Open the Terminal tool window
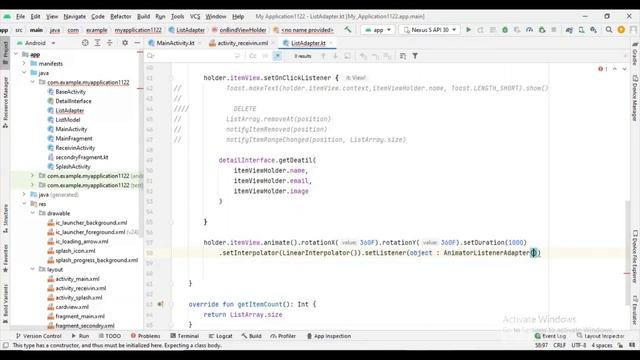Viewport: 640px width, 360px height. (184, 336)
